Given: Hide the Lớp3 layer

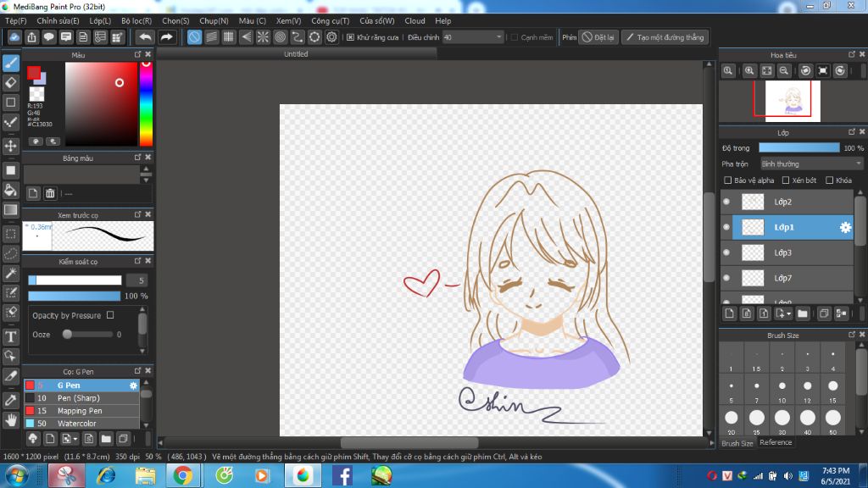Looking at the screenshot, I should coord(726,252).
